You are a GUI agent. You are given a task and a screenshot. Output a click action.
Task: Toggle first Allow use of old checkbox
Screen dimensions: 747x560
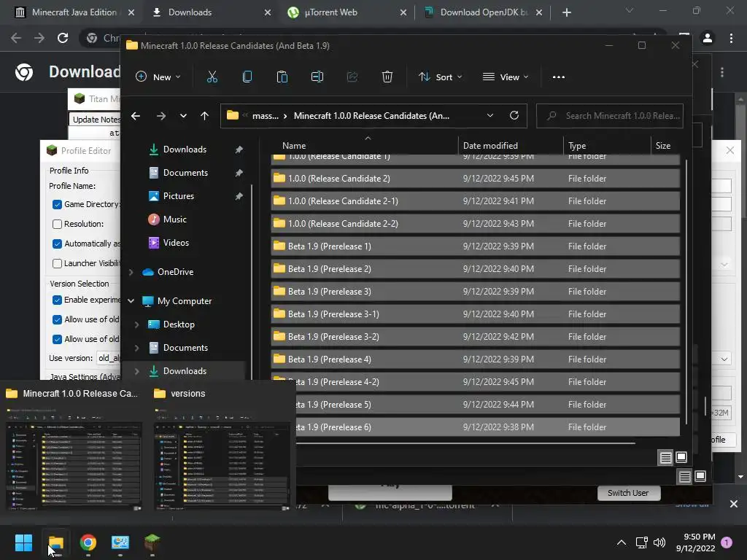coord(57,319)
